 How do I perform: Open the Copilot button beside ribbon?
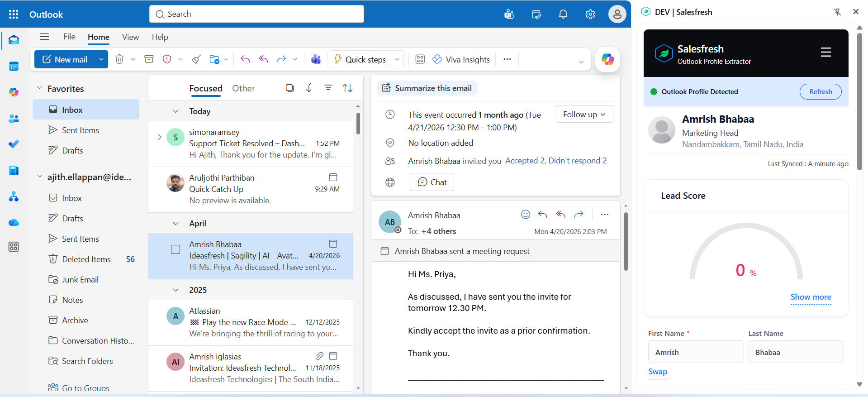[x=607, y=59]
